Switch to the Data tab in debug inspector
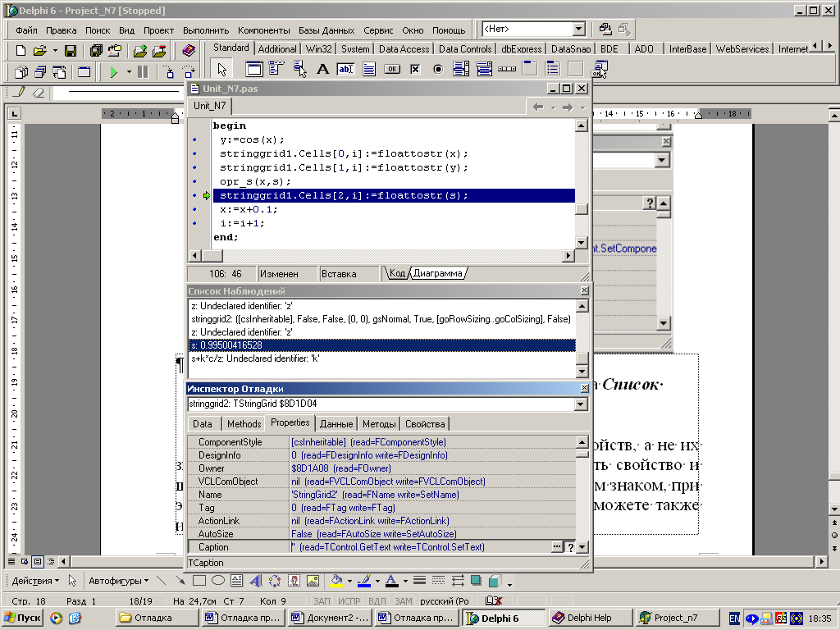 click(x=203, y=424)
